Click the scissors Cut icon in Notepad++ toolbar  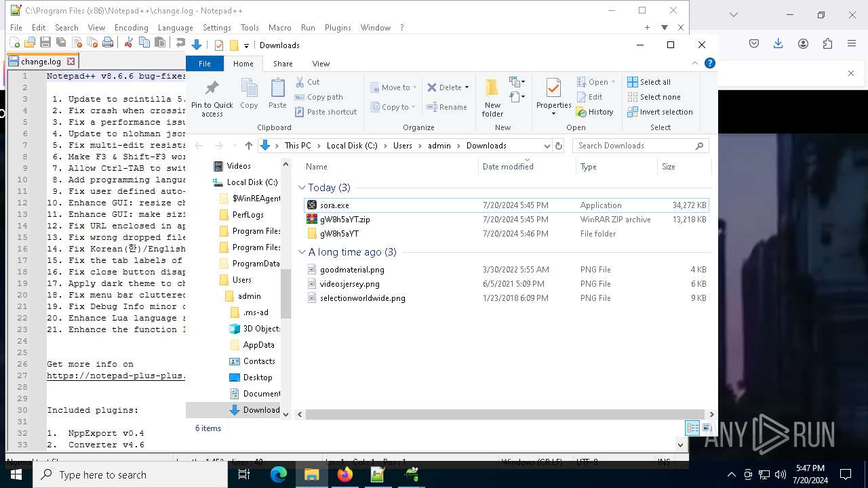point(128,42)
